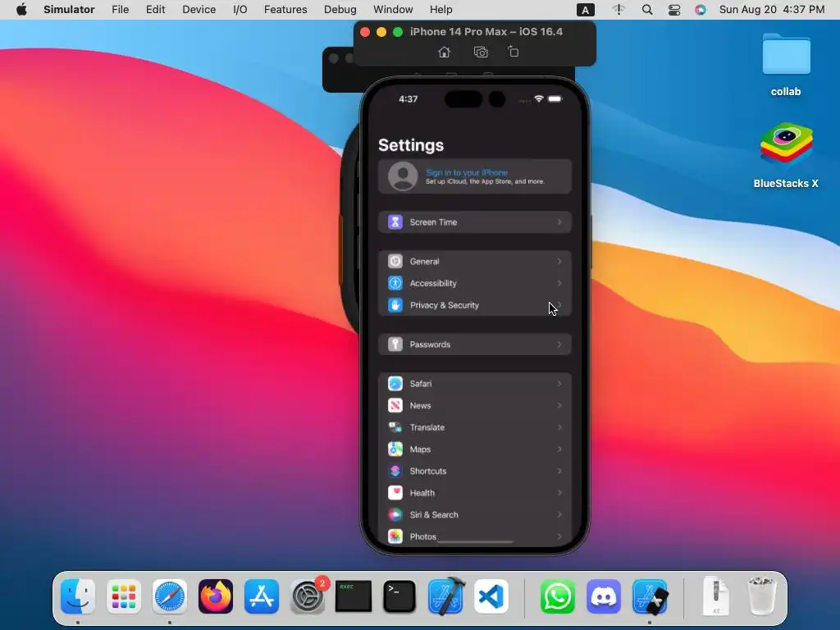Viewport: 840px width, 630px height.
Task: Open Spotlight search in menu bar
Action: point(647,10)
